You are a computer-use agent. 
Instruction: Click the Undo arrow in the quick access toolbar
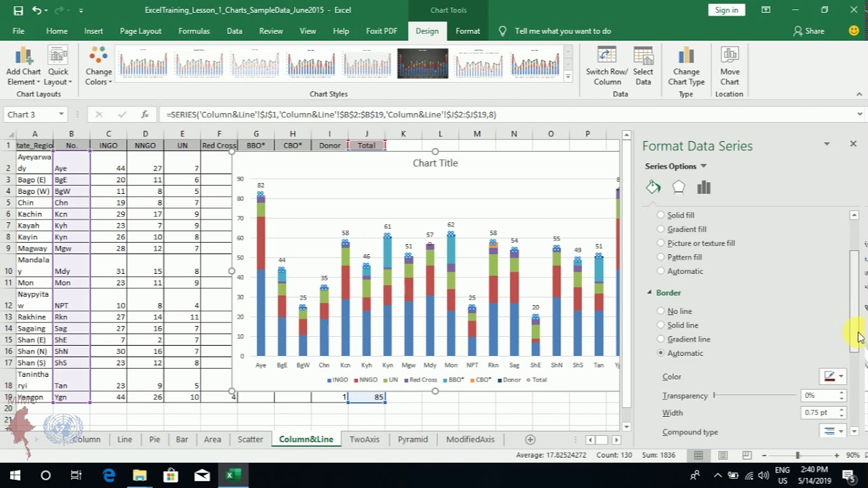(x=37, y=10)
